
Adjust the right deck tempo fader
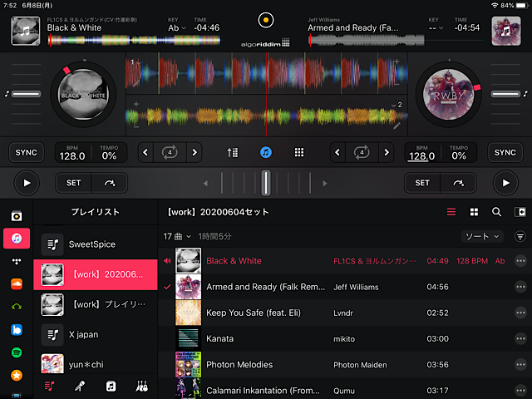505,94
